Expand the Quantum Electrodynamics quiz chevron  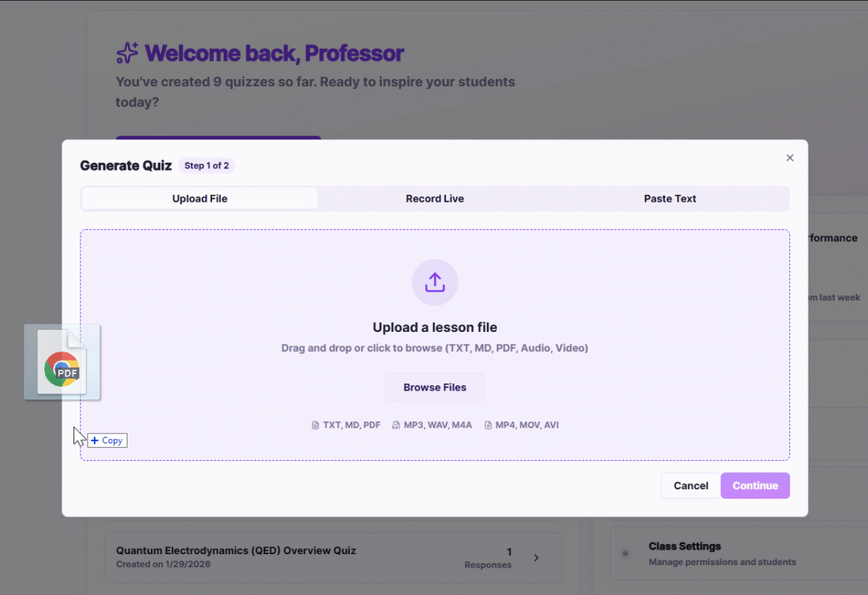coord(536,558)
